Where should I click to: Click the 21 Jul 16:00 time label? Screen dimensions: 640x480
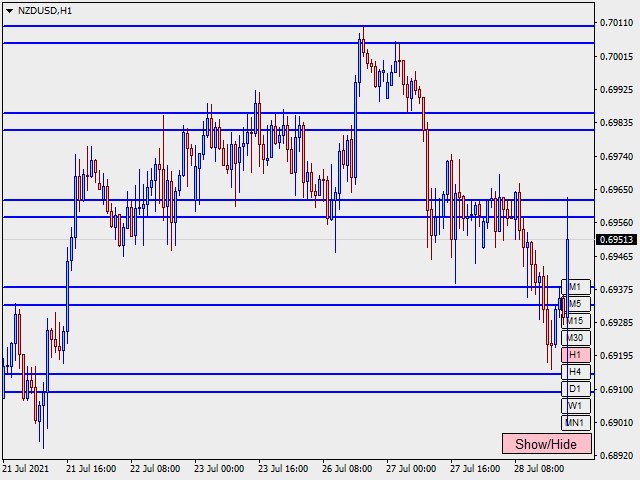91,469
